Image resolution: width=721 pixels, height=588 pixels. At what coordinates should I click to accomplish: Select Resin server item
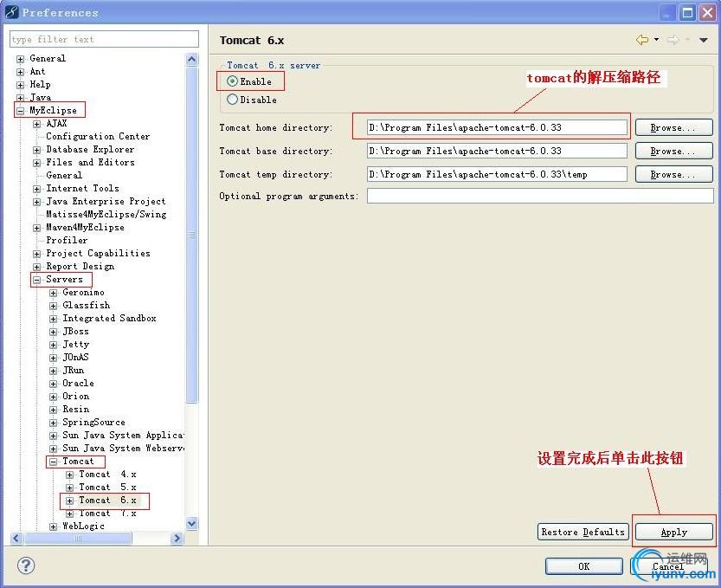[x=76, y=409]
